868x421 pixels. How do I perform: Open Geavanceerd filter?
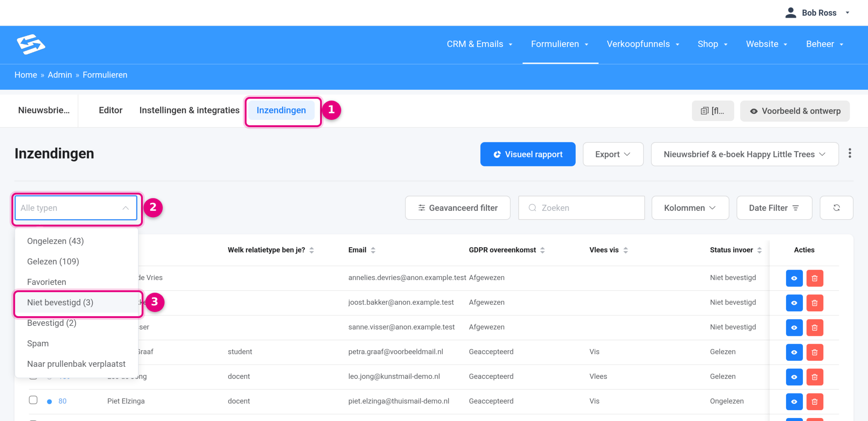pyautogui.click(x=458, y=208)
